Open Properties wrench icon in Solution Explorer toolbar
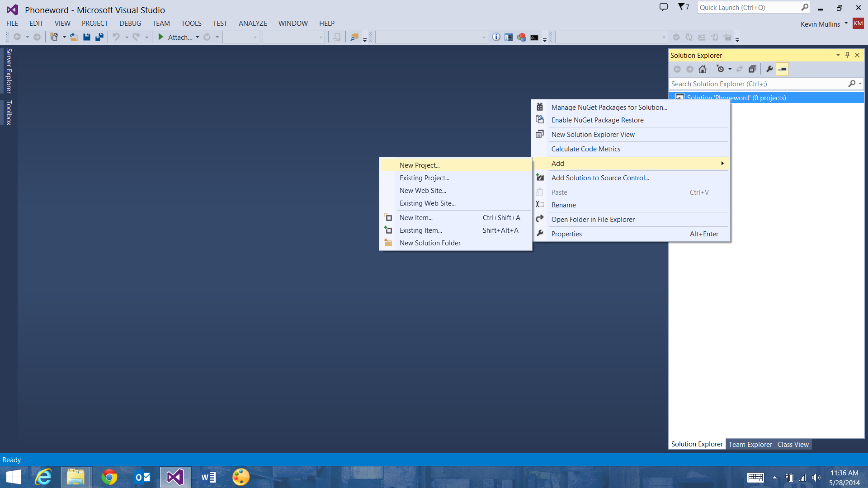The image size is (868, 488). (x=769, y=69)
